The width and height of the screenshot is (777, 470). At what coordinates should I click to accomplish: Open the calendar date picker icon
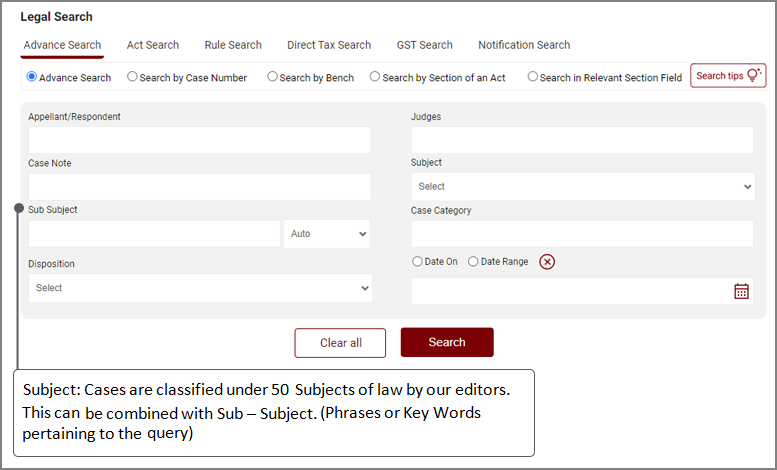point(741,291)
